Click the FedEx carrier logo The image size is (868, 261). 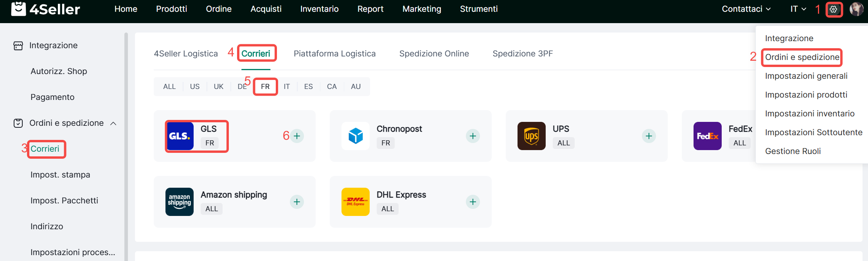coord(707,136)
